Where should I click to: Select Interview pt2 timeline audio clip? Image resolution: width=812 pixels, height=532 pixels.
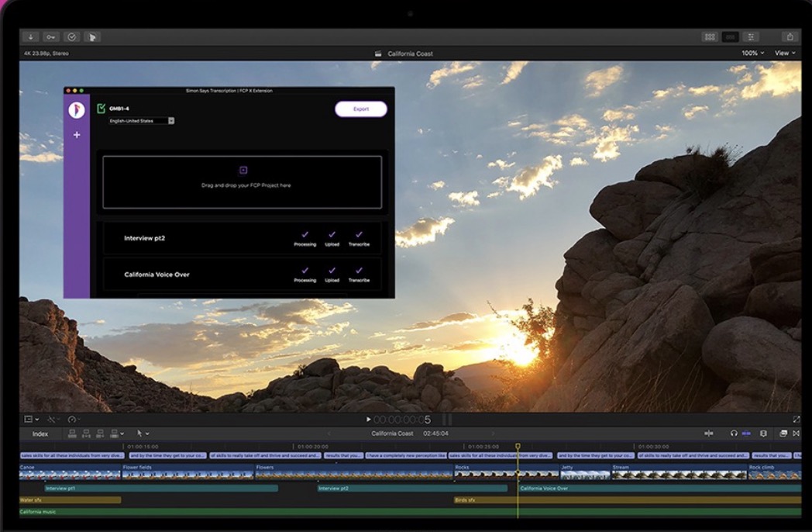click(x=412, y=489)
